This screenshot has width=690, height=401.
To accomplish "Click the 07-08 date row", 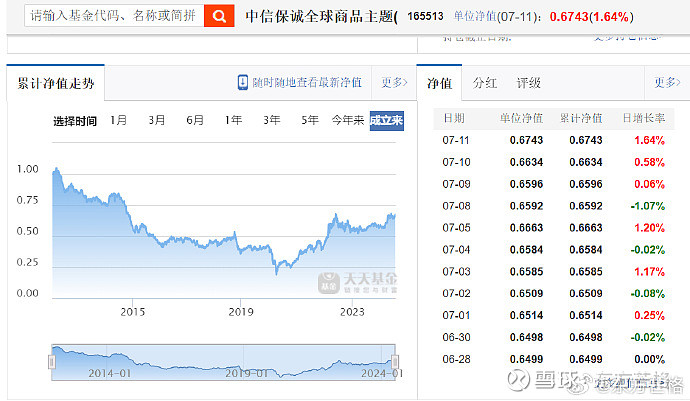I will click(554, 206).
